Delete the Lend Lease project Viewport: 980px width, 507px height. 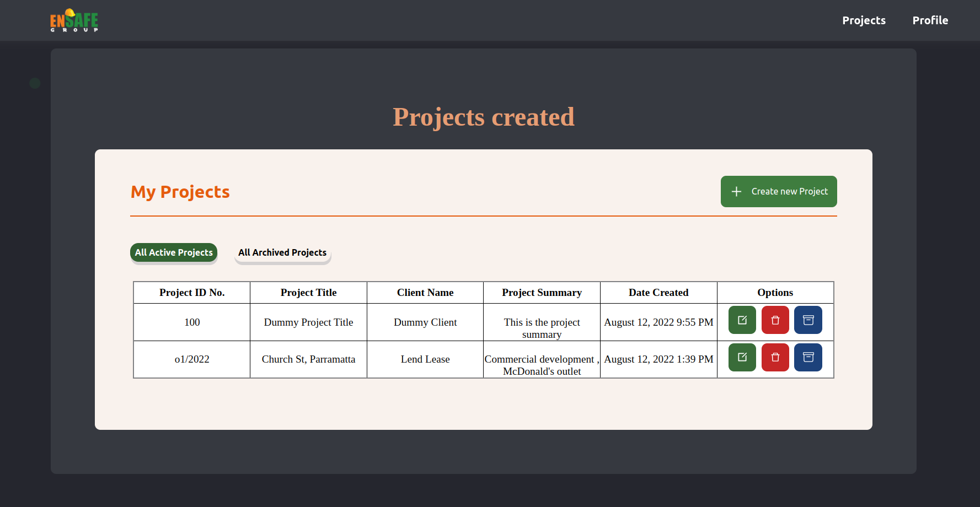click(775, 357)
